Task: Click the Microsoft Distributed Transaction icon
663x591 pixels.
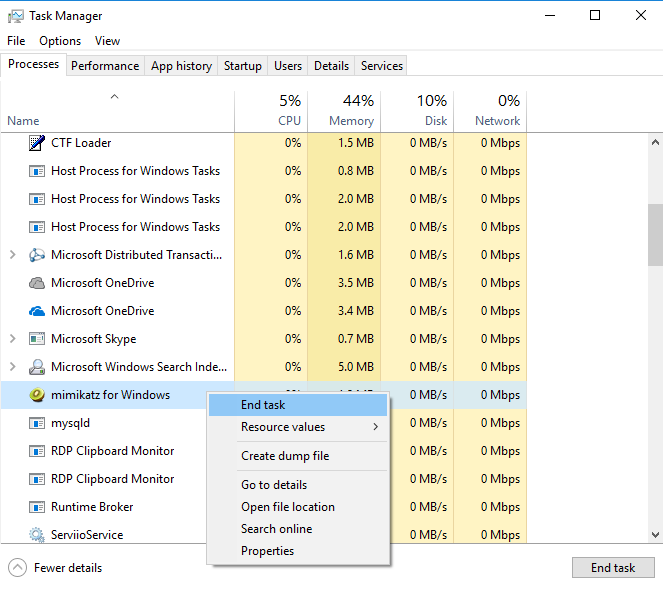Action: (x=37, y=255)
